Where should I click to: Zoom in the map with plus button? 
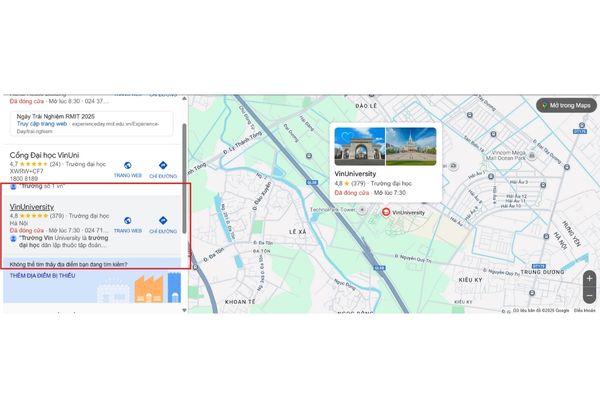click(589, 279)
